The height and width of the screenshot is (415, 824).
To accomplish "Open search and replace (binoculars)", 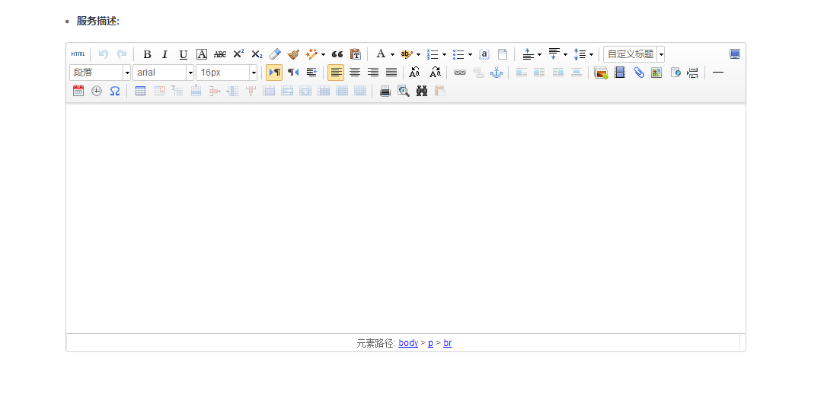I will [x=421, y=91].
